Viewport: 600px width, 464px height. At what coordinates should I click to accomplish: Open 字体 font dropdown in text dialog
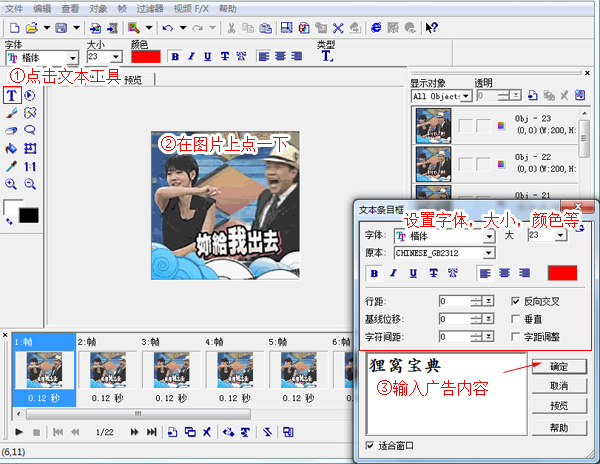[x=489, y=237]
